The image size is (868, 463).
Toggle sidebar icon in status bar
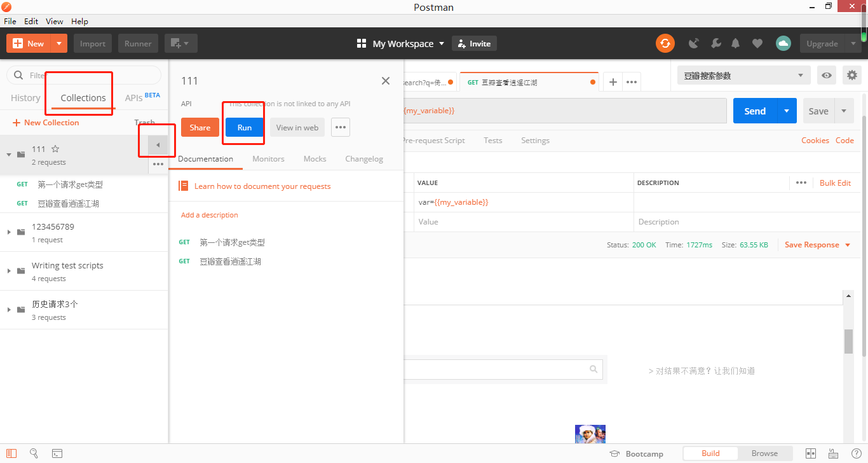point(11,453)
